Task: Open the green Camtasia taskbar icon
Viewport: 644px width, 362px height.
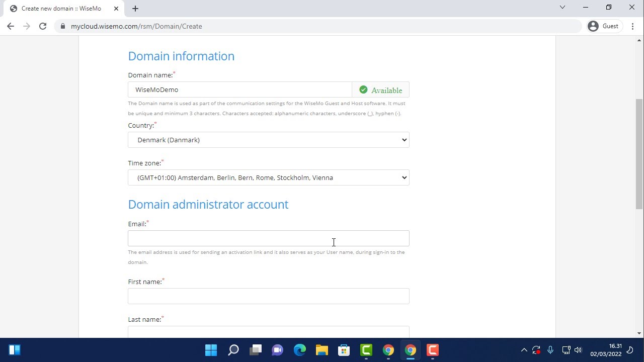Action: pos(366,350)
